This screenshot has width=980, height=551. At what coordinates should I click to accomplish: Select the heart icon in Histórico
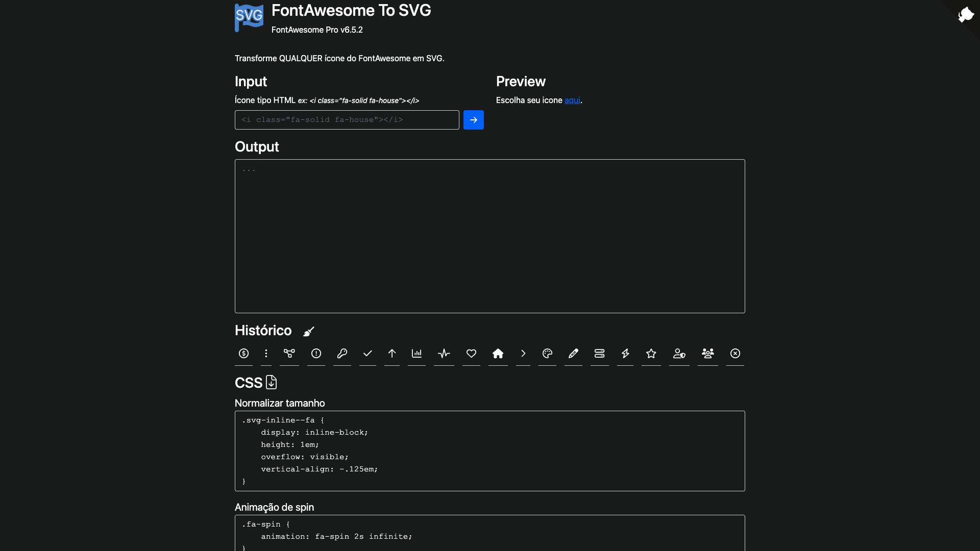(x=471, y=354)
